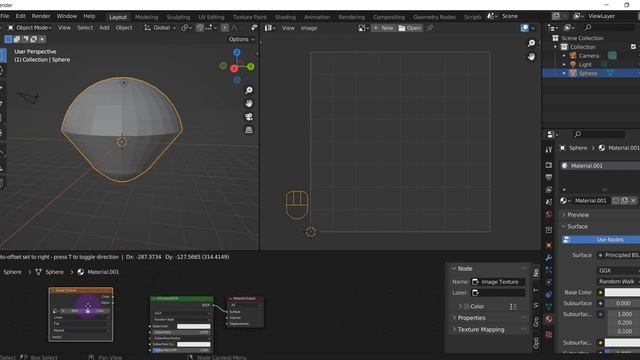This screenshot has height=360, width=640.
Task: Open the Add menu in 3D viewport
Action: coord(104,28)
